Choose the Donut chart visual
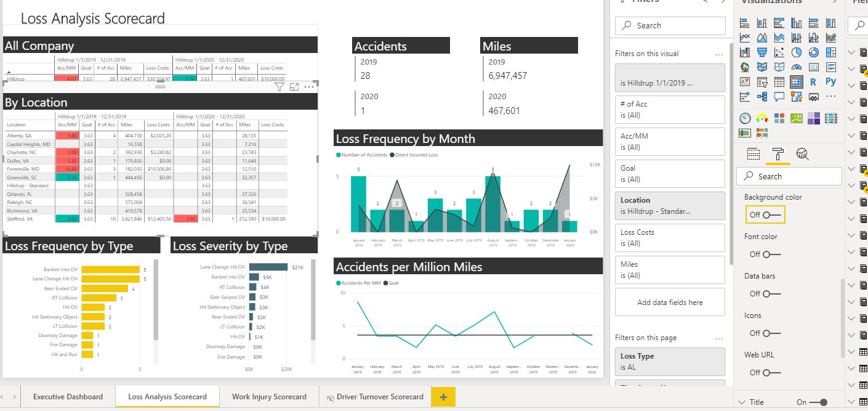The width and height of the screenshot is (868, 411). 813,52
